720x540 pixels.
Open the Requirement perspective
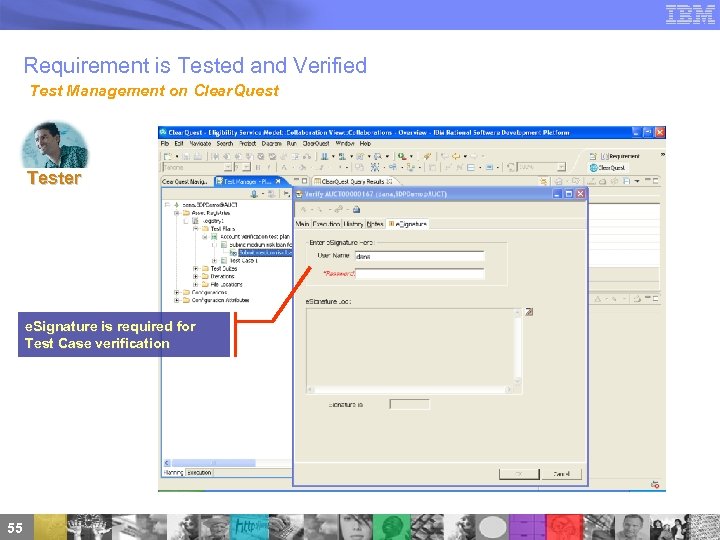[621, 156]
